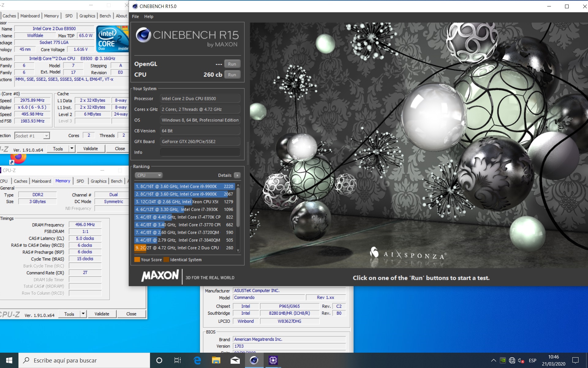Image resolution: width=588 pixels, height=368 pixels.
Task: Switch to Mainboard tab in top CPU-Z
Action: 30,16
